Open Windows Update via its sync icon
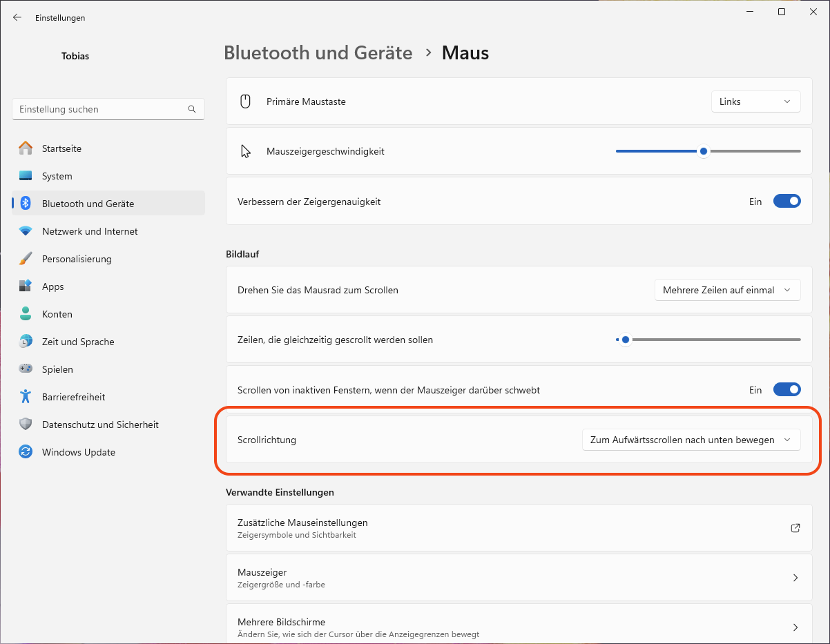 tap(26, 452)
